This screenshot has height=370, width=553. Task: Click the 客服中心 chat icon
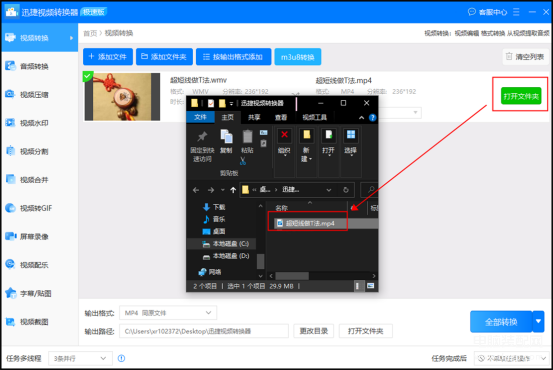coord(472,12)
